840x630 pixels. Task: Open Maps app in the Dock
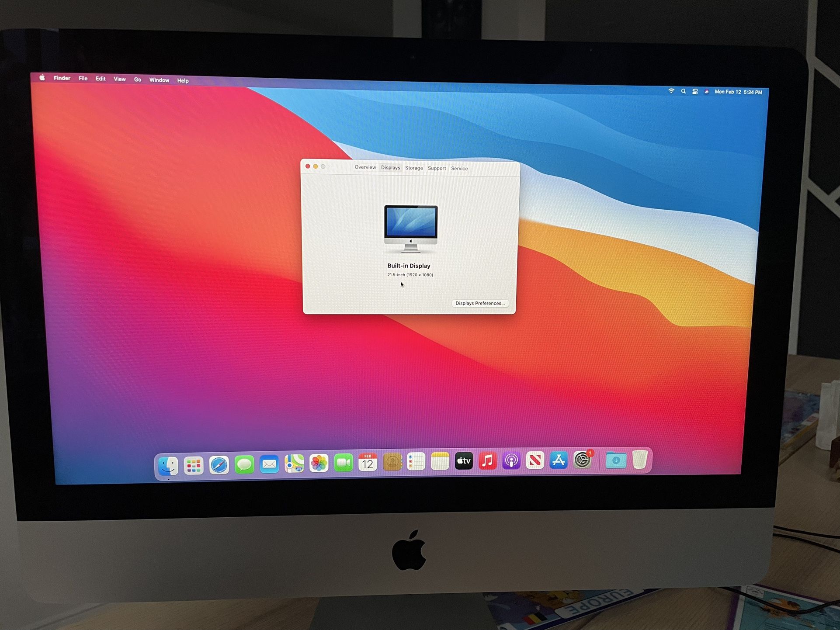(295, 464)
